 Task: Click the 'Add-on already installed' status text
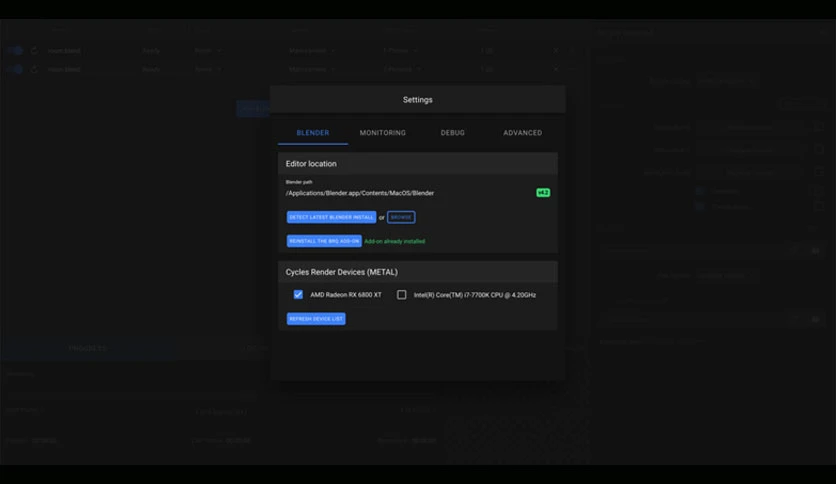[395, 241]
